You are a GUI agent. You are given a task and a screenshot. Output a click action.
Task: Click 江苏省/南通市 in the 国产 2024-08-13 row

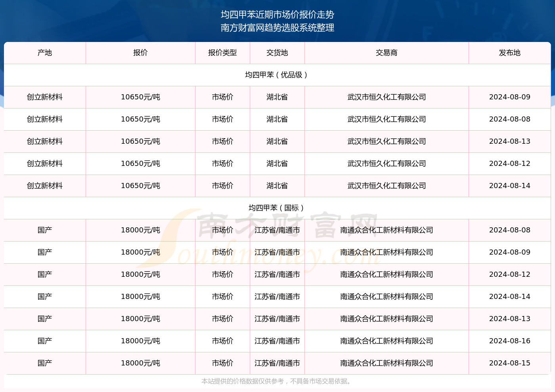coord(277,319)
